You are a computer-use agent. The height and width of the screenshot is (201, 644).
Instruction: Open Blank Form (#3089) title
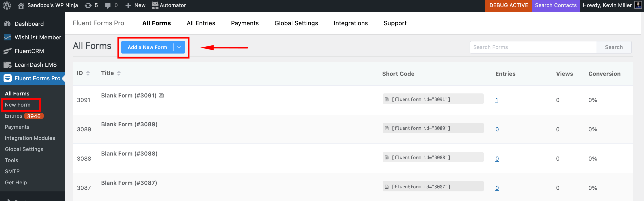pos(129,124)
